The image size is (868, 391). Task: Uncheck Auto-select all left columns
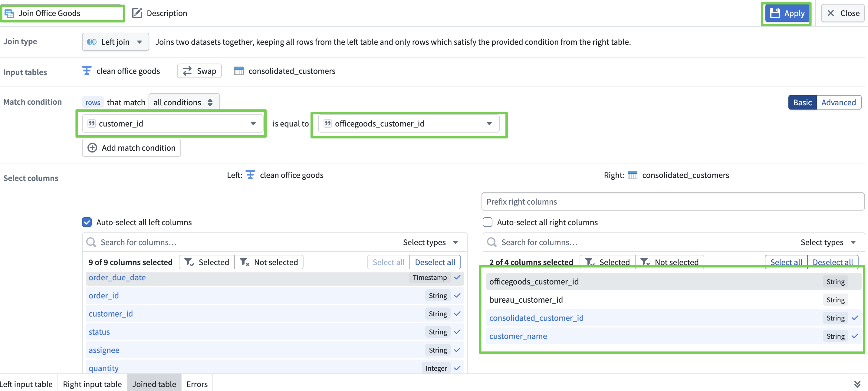[87, 222]
